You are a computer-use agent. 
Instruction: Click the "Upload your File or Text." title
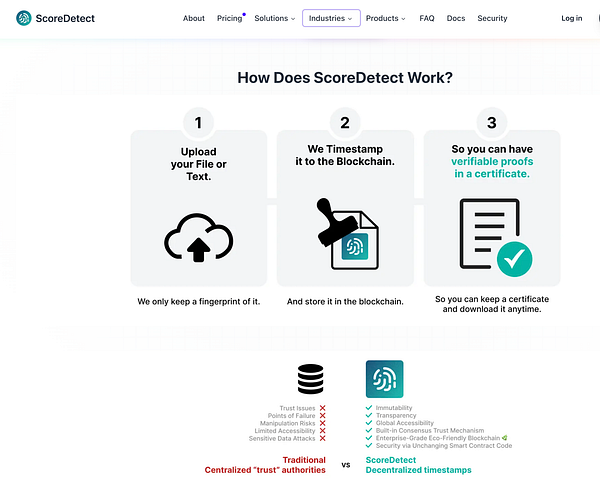199,164
